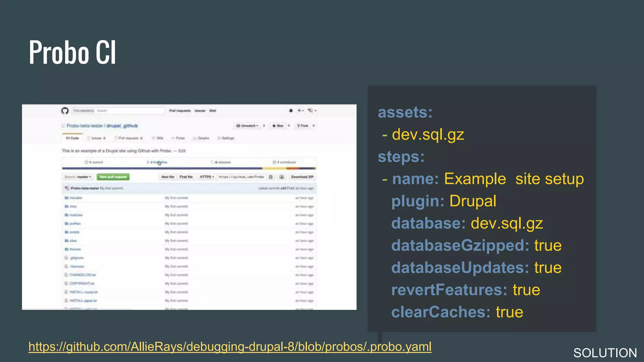The height and width of the screenshot is (362, 644).
Task: Click the 'plugin: Drupal' line
Action: (x=444, y=201)
